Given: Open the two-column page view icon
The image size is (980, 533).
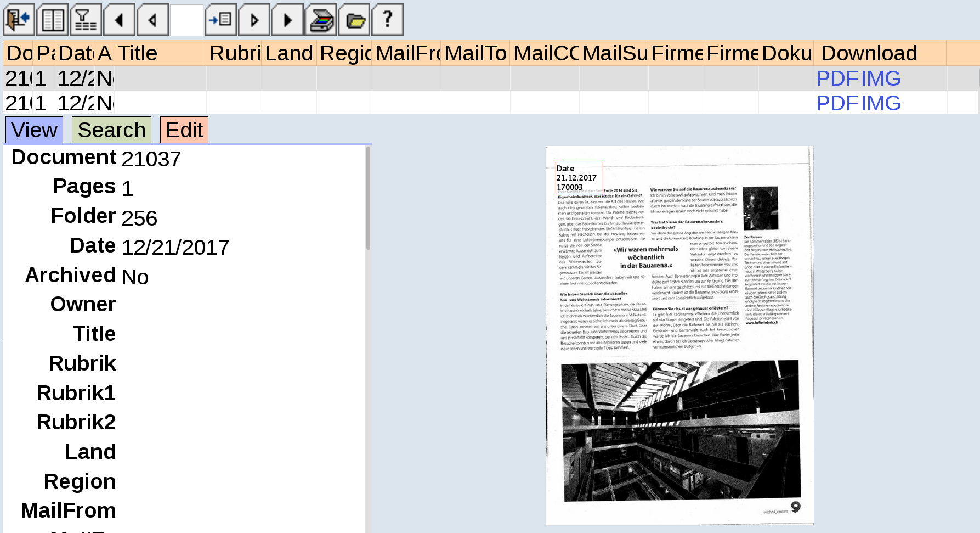Looking at the screenshot, I should point(53,20).
